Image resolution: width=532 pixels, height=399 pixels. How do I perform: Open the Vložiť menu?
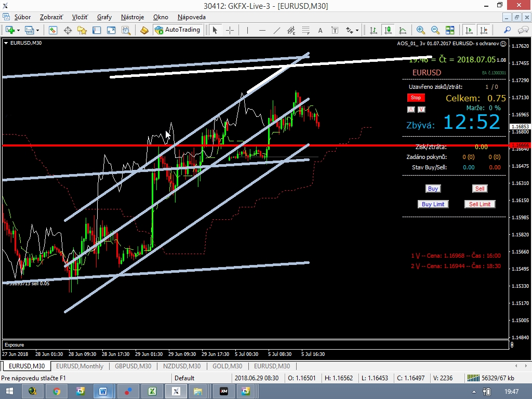79,17
